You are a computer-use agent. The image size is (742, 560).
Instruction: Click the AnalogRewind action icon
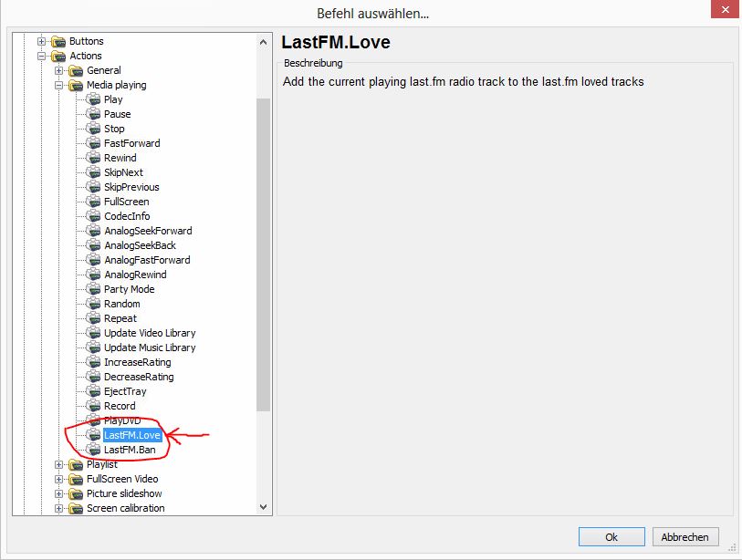(x=94, y=275)
